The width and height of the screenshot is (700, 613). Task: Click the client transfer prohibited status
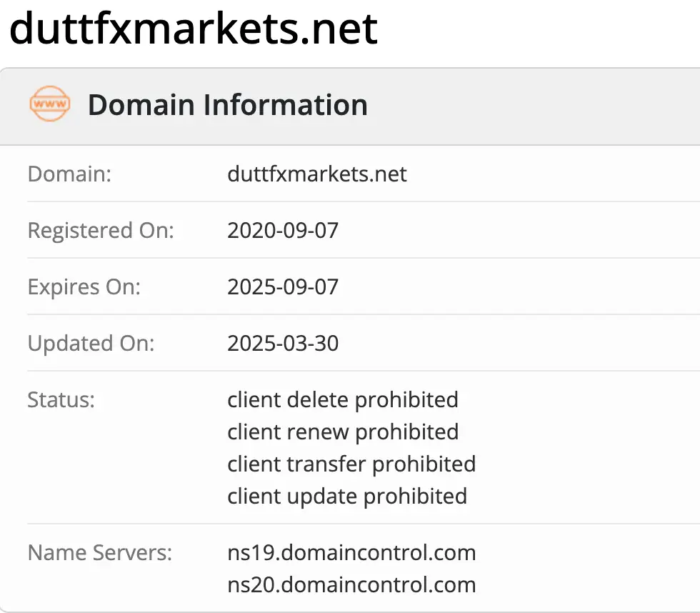[351, 464]
